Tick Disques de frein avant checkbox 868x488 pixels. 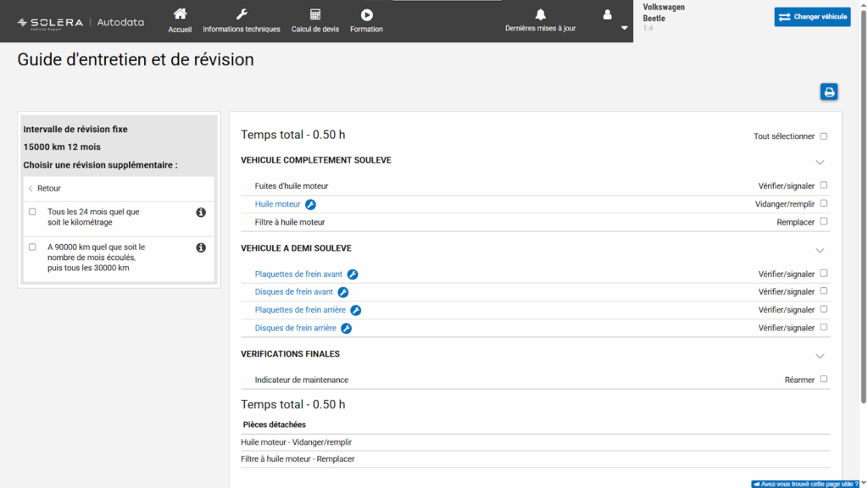[x=824, y=291]
